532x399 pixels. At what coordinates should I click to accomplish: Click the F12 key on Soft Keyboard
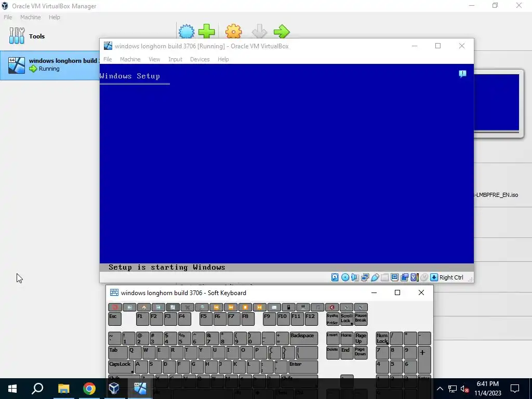[312, 320]
